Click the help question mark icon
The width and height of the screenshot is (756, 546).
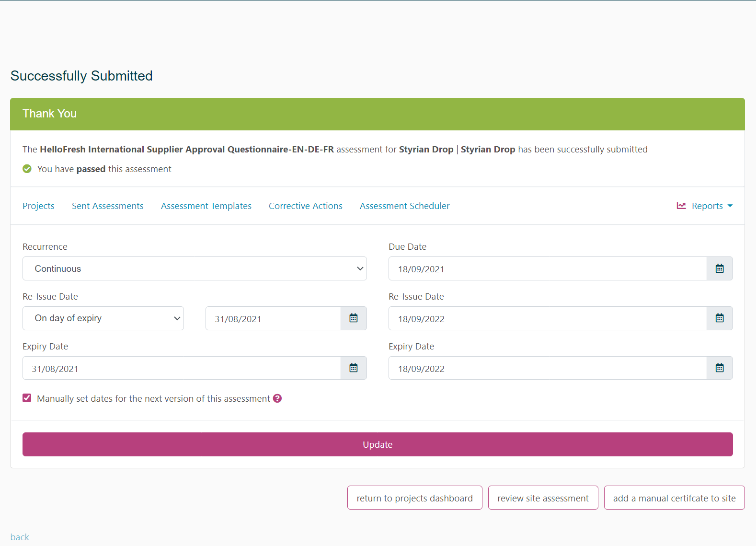277,398
